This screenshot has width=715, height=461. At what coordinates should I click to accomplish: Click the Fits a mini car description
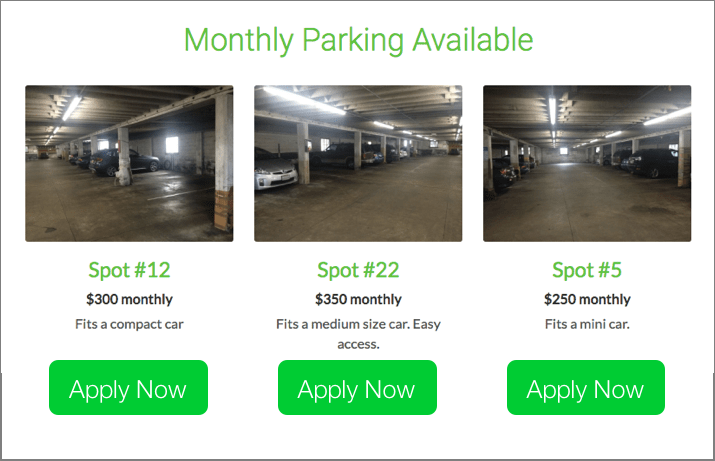[587, 324]
